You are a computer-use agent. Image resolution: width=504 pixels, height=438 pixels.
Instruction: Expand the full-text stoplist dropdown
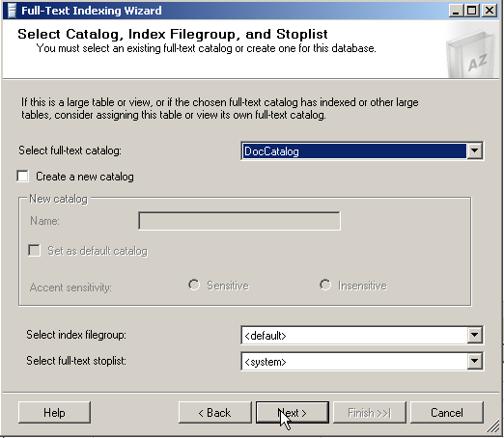(x=474, y=361)
